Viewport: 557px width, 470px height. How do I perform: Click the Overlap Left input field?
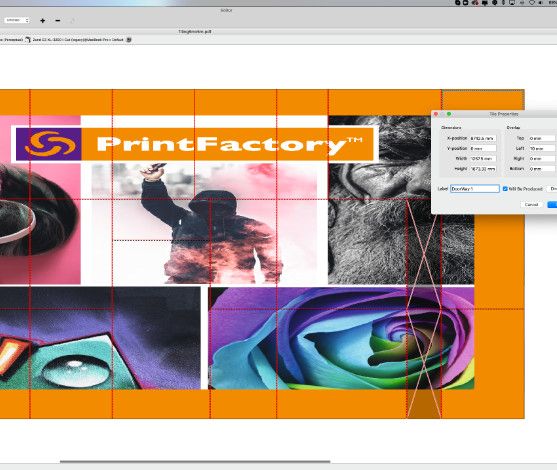pos(542,148)
